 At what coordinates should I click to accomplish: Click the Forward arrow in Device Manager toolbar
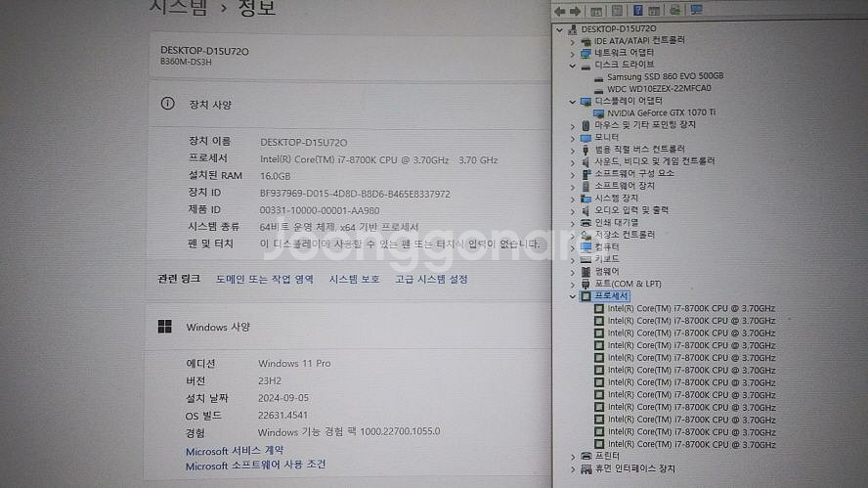coord(575,11)
